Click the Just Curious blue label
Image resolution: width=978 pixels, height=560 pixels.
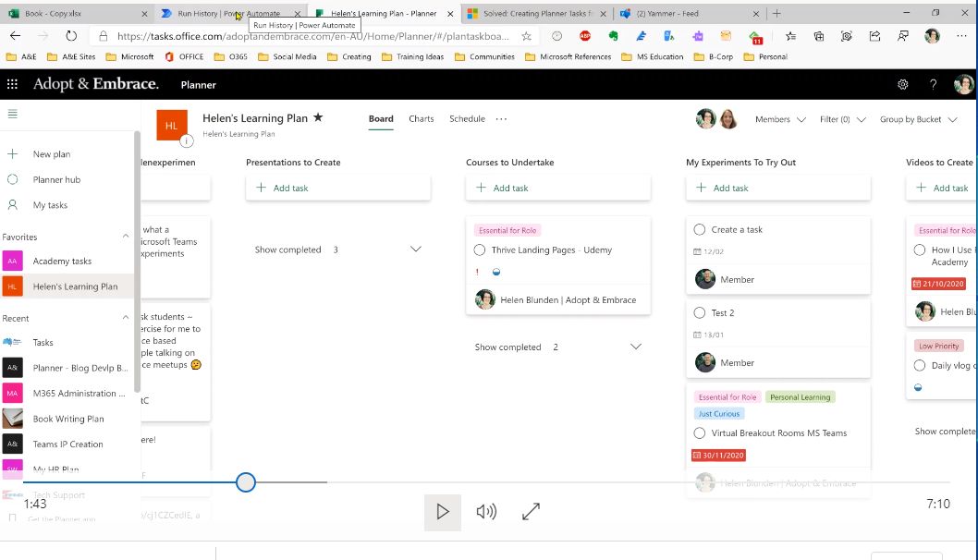718,413
